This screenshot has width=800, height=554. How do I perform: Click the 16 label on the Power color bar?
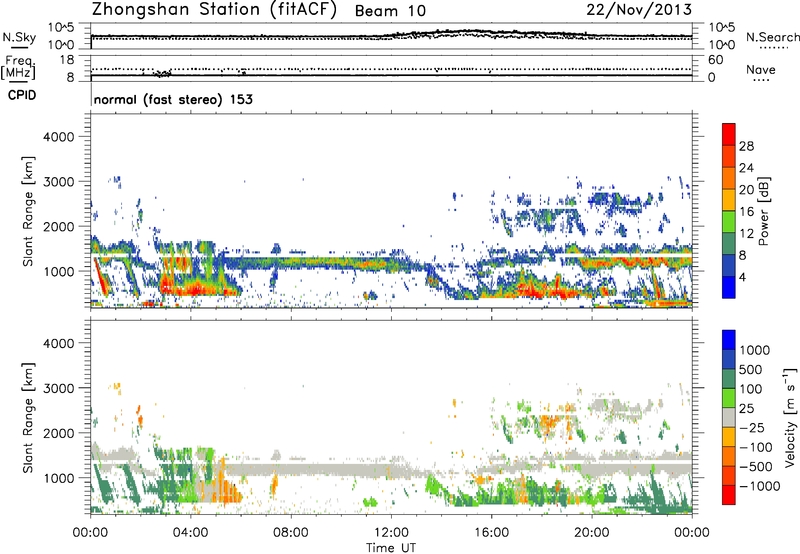(x=746, y=212)
